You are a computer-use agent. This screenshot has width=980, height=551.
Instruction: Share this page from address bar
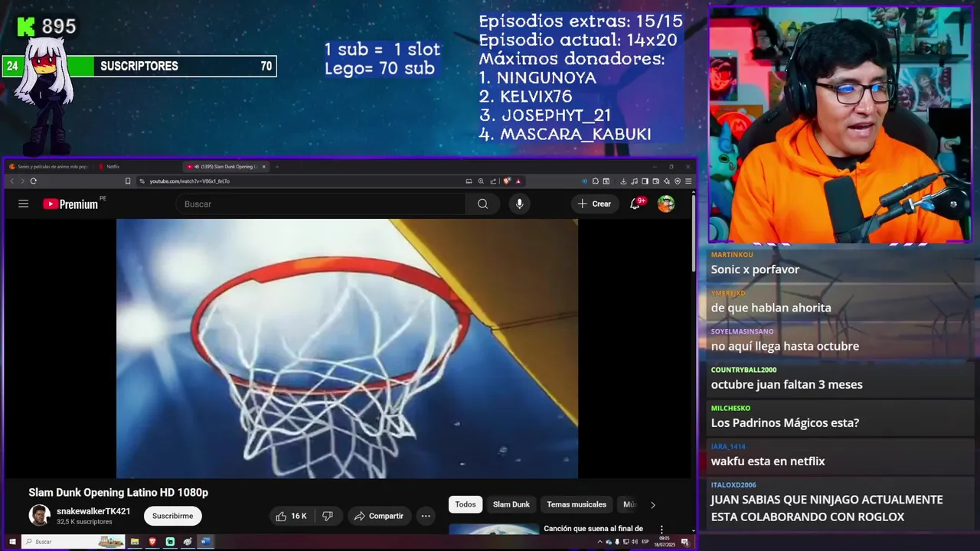493,181
